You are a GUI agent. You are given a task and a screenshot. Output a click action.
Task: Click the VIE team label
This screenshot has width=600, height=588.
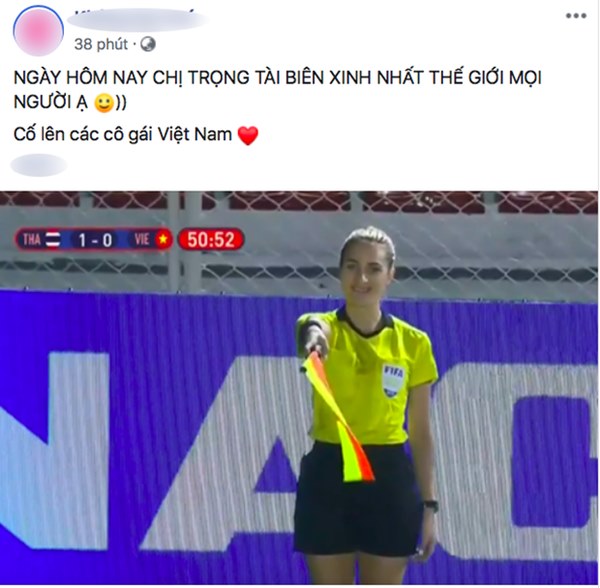[x=142, y=239]
